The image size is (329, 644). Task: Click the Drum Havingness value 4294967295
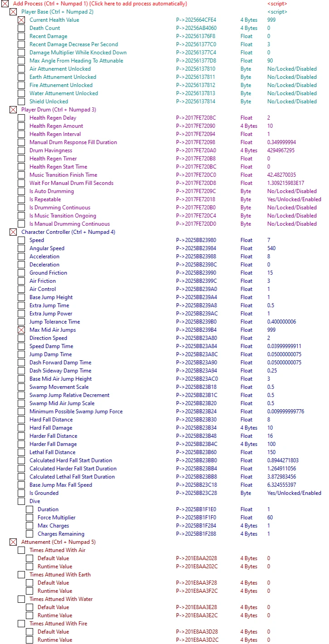(281, 150)
